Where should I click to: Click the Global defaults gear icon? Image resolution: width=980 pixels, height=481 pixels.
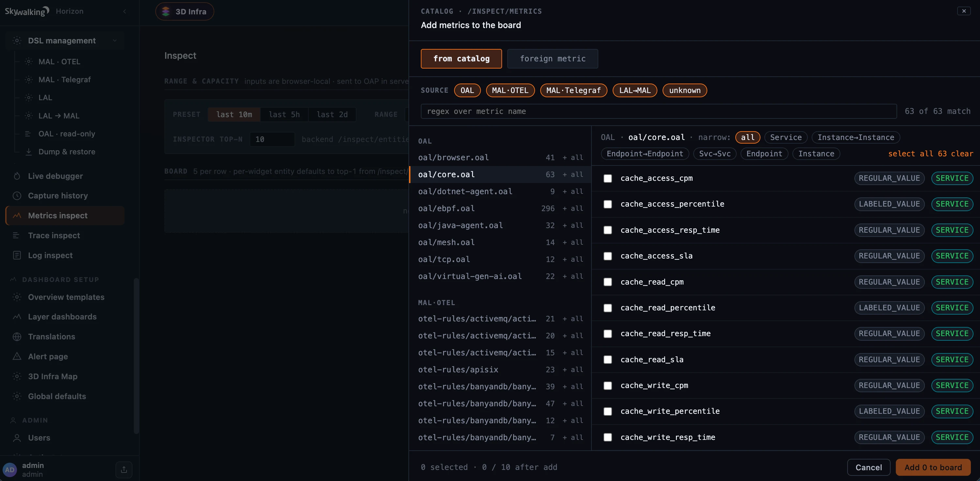[17, 396]
